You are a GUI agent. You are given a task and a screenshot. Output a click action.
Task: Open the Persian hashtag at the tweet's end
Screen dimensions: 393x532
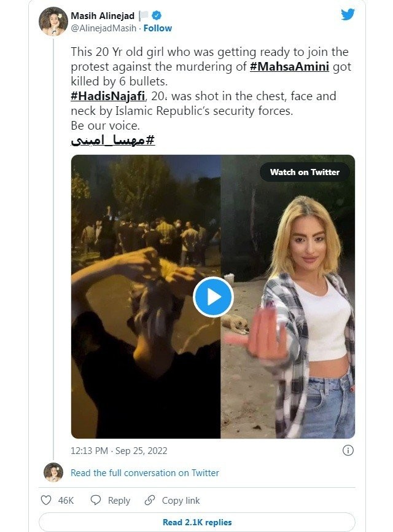point(112,139)
